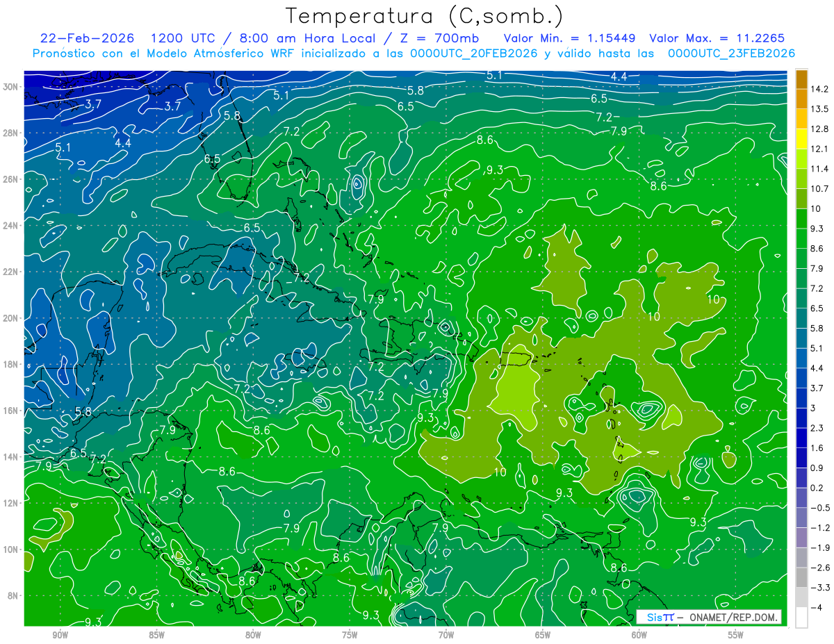Click the "0.2" colorbar value
Viewport: 834px width, 644px height.
click(x=818, y=488)
